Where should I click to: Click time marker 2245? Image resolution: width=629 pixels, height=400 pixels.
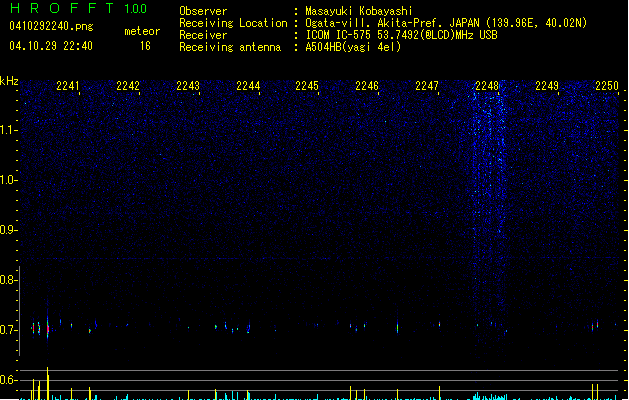[307, 86]
